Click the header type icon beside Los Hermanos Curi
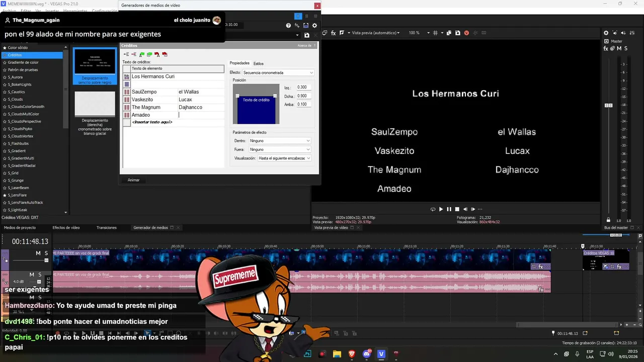 127,76
